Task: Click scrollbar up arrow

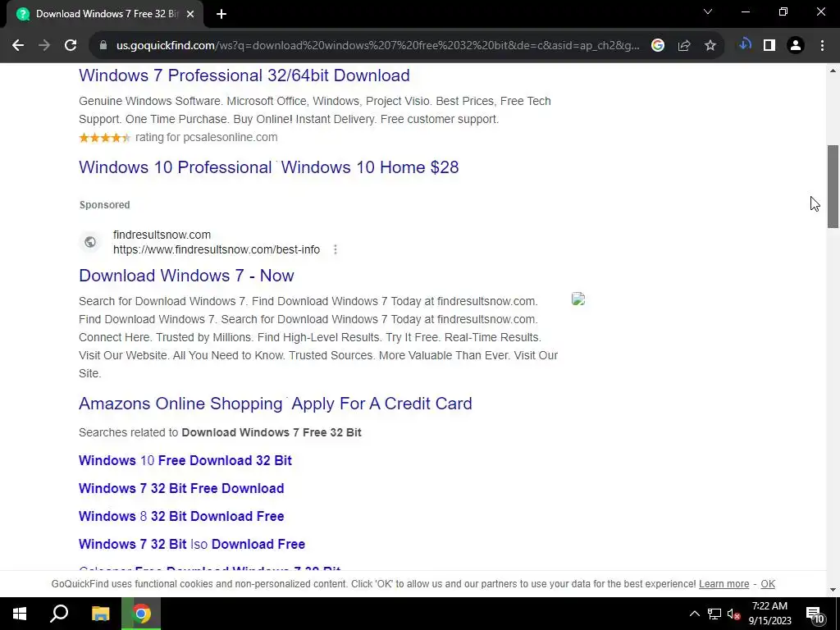Action: 833,71
